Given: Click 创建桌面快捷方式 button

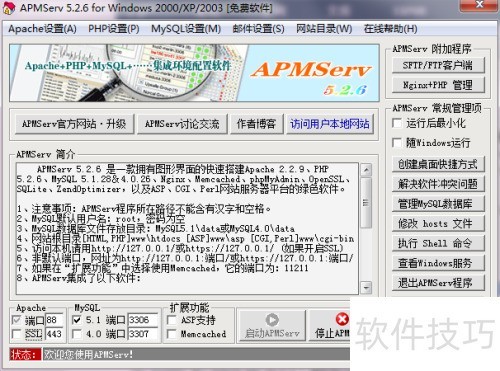Looking at the screenshot, I should point(438,164).
